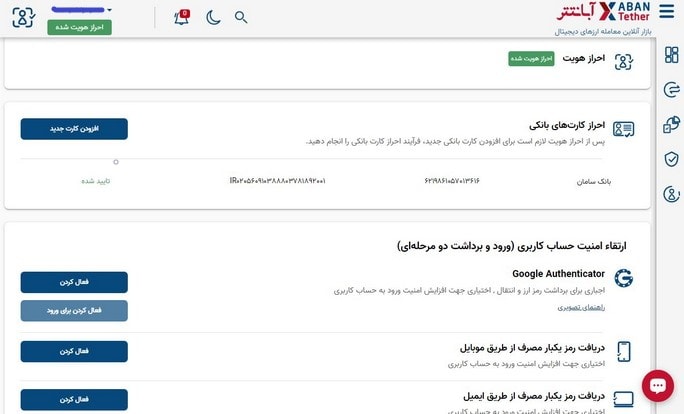Activate Google Authenticator with فعال کردن

[x=74, y=282]
